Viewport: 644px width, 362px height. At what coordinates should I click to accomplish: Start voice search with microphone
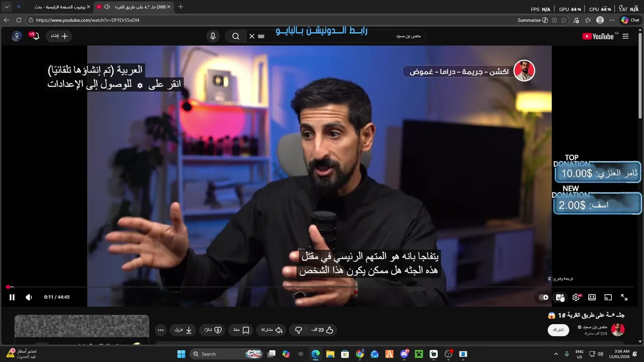pyautogui.click(x=213, y=36)
